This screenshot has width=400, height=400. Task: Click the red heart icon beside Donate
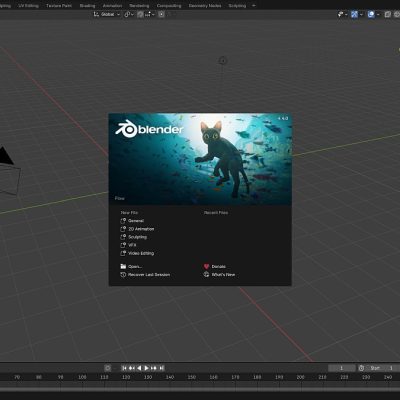coord(206,266)
